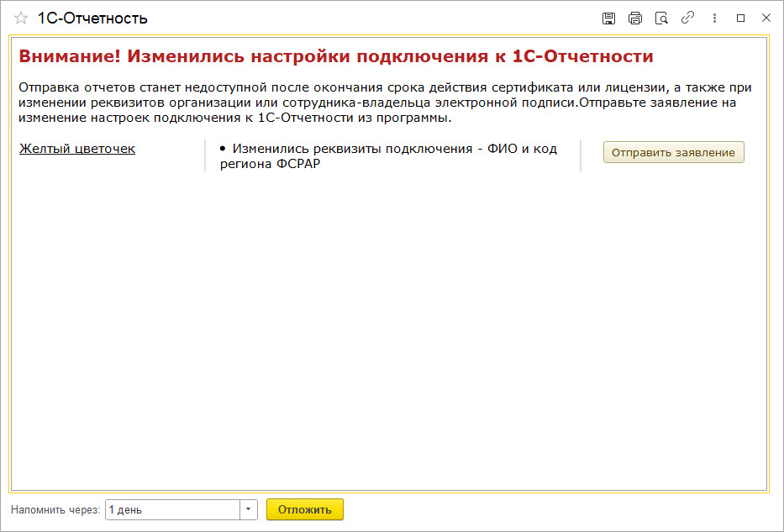Expand the Напомнить через dropdown arrow
784x532 pixels.
249,510
